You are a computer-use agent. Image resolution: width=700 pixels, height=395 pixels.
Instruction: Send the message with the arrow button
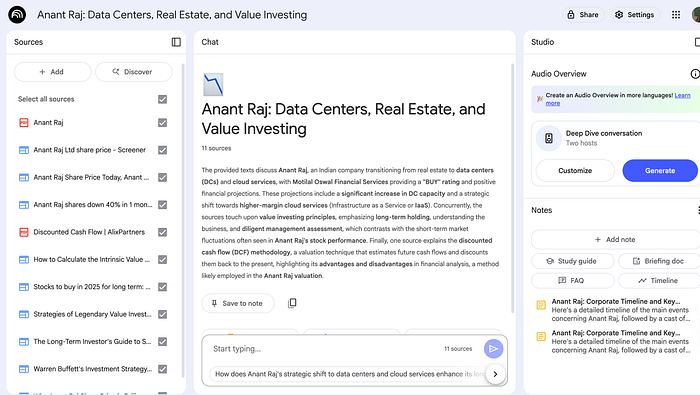(x=493, y=349)
